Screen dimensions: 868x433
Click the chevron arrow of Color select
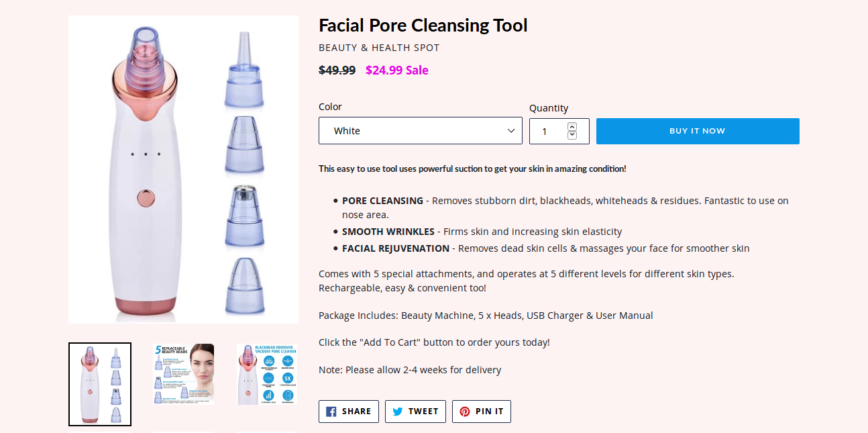[511, 131]
